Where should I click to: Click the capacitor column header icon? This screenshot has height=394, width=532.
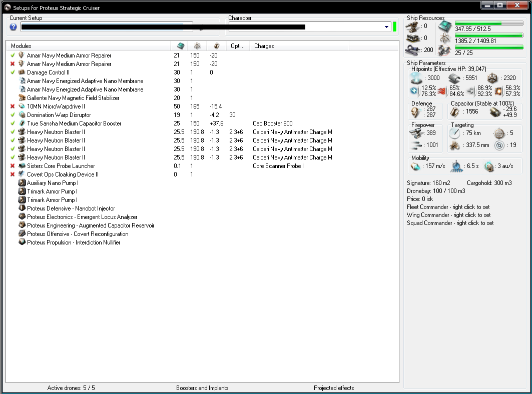click(217, 46)
